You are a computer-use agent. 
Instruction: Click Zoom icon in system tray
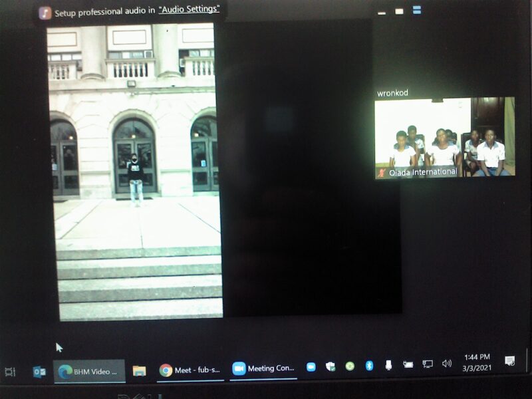(x=311, y=366)
